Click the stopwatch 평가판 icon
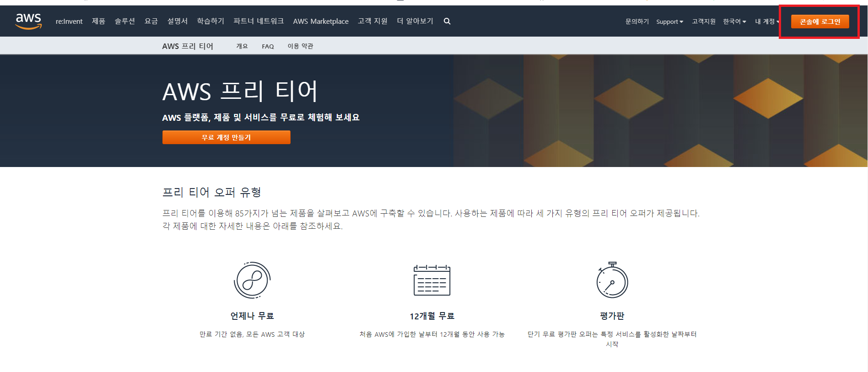Screen dimensions: 868x372 (612, 280)
